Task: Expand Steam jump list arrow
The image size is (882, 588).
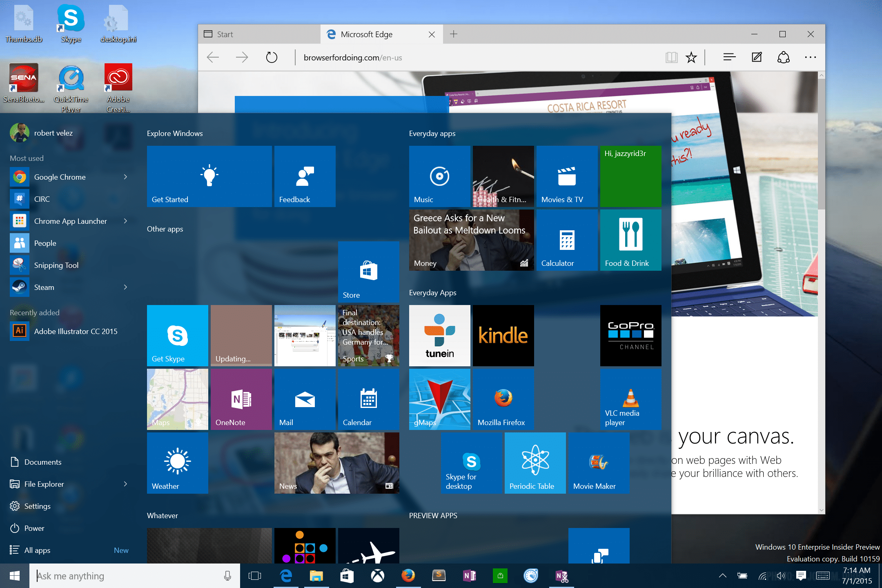Action: tap(125, 287)
